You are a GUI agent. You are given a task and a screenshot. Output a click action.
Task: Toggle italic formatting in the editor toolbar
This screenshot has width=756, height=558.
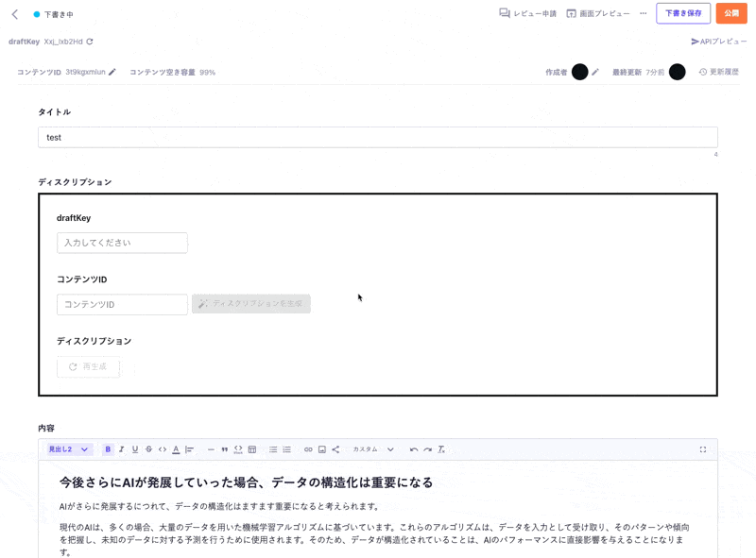pyautogui.click(x=121, y=449)
